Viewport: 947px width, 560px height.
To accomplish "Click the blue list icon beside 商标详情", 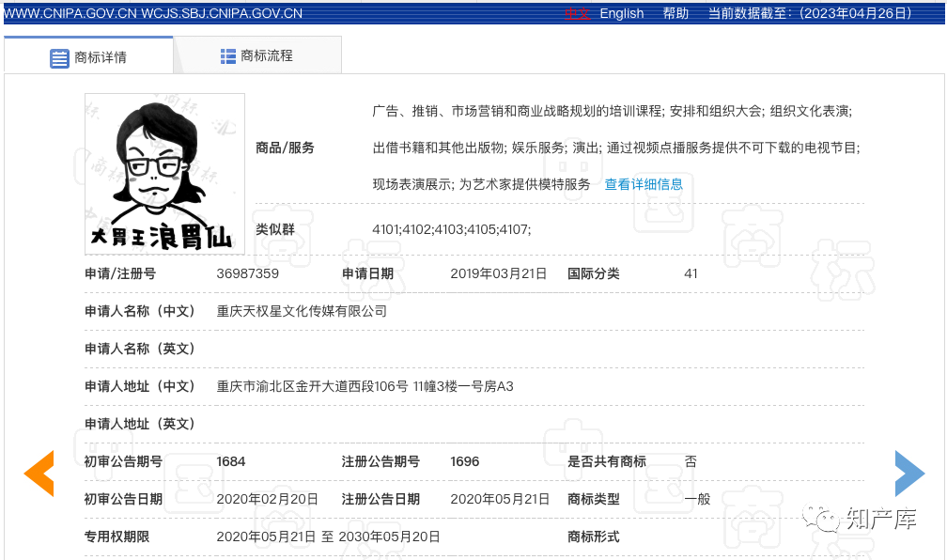I will (x=58, y=54).
